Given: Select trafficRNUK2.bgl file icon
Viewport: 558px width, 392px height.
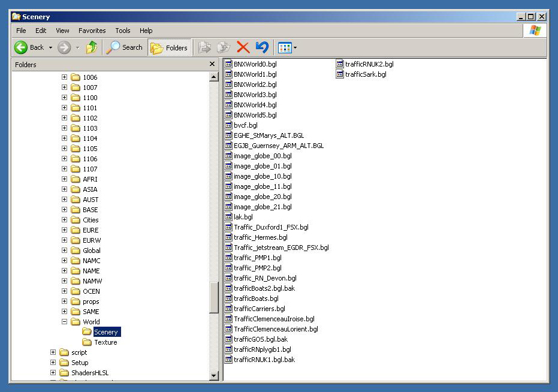Looking at the screenshot, I should [x=340, y=64].
